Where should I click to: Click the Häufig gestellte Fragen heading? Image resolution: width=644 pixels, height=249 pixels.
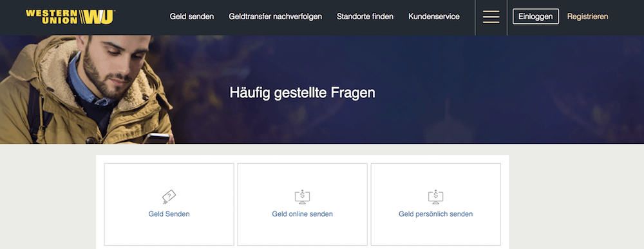(x=302, y=93)
